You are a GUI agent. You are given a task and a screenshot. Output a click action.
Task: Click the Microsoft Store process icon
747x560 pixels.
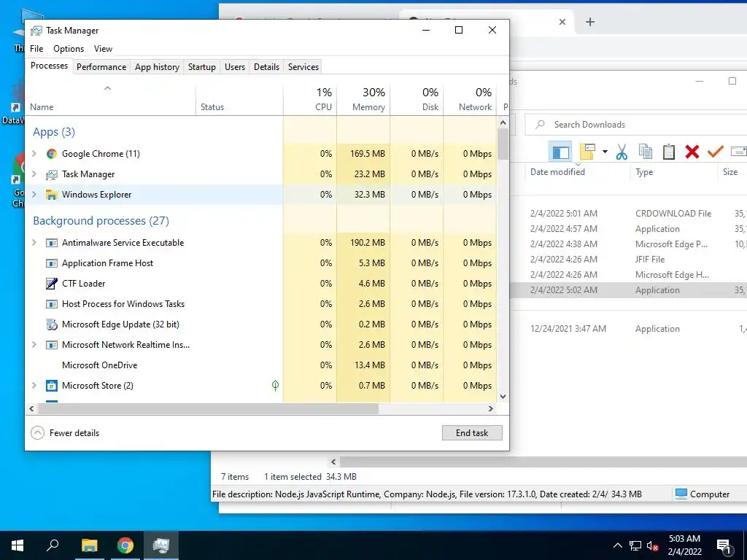coord(52,386)
